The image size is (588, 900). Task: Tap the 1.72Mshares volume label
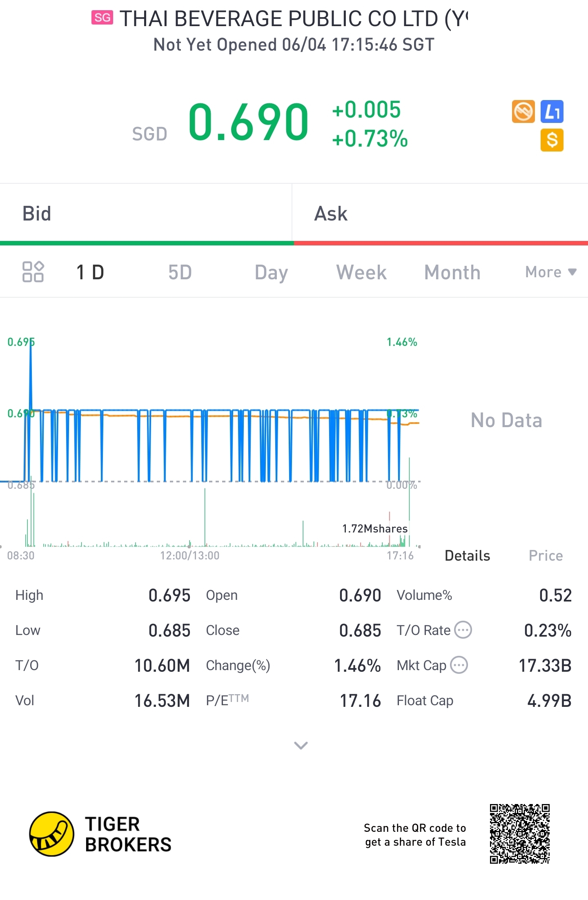click(x=375, y=529)
